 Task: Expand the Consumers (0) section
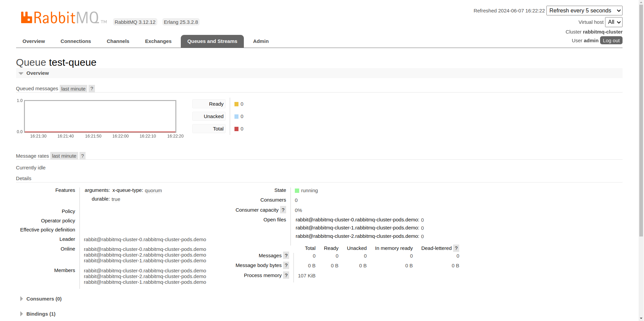pos(44,299)
